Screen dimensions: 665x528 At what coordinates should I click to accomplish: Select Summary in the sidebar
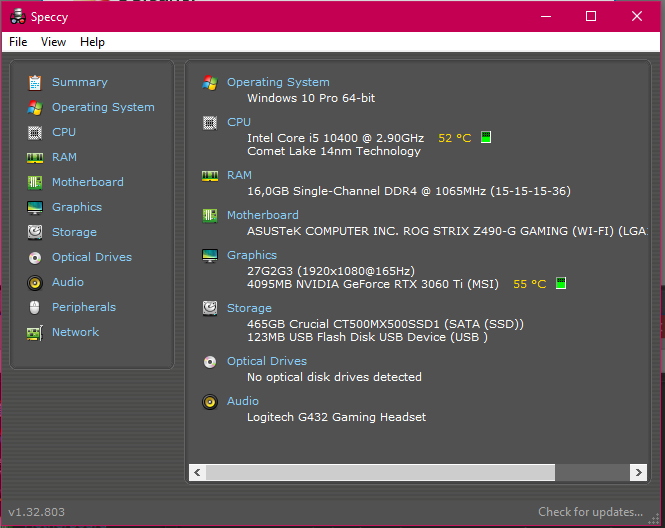[80, 82]
